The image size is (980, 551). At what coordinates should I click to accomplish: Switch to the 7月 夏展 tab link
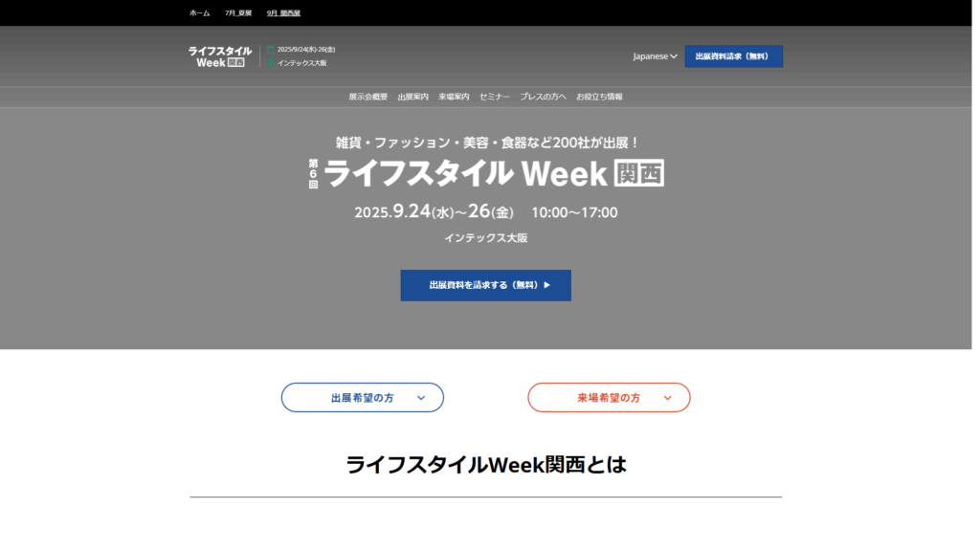[x=238, y=13]
